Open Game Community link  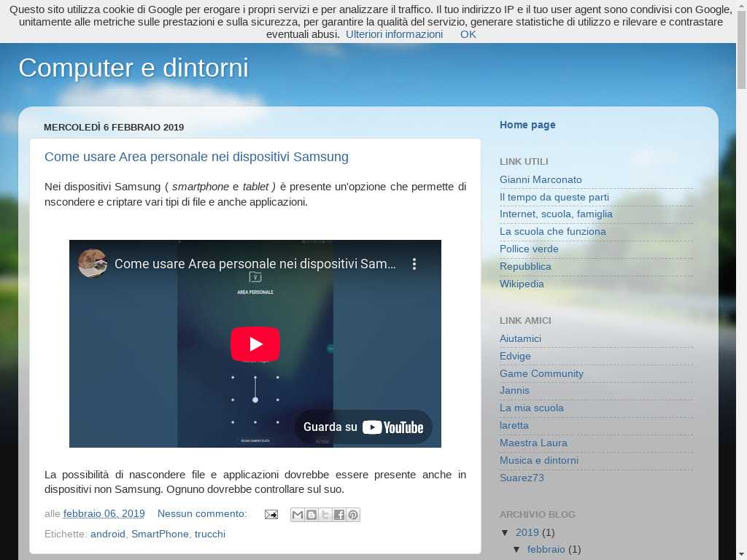[x=541, y=374]
